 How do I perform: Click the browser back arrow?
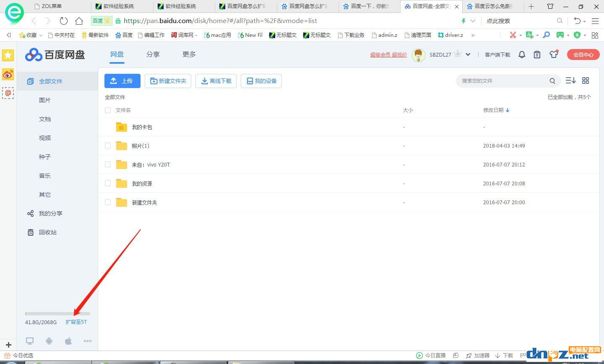pyautogui.click(x=34, y=21)
